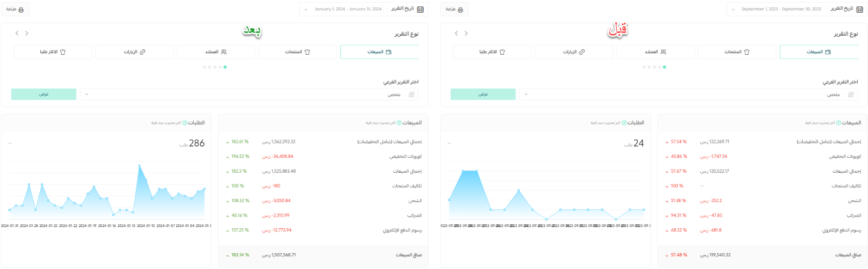
Task: Click the green up arrow beside 183.14 %
Action: coord(227,255)
